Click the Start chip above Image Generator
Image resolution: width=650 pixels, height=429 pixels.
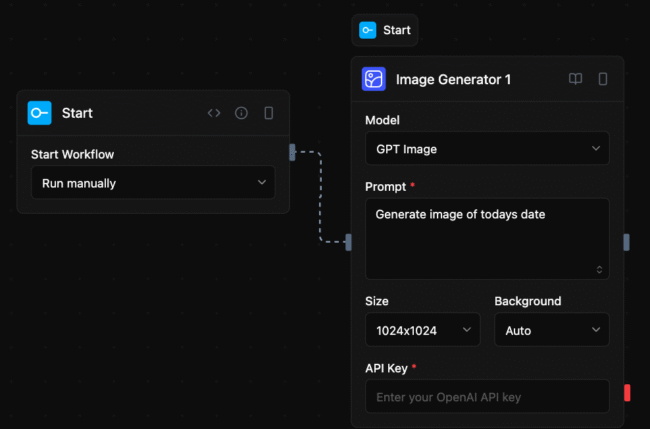click(385, 30)
